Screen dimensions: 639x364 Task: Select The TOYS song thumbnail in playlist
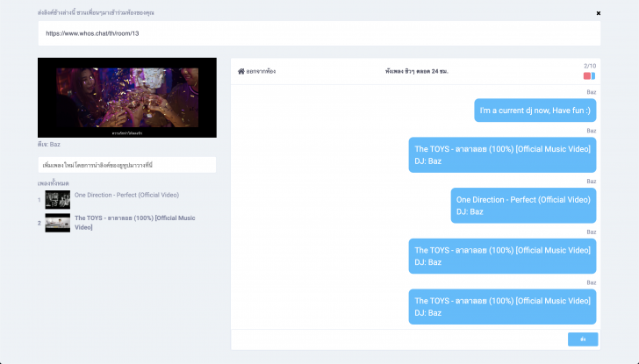[x=57, y=223]
